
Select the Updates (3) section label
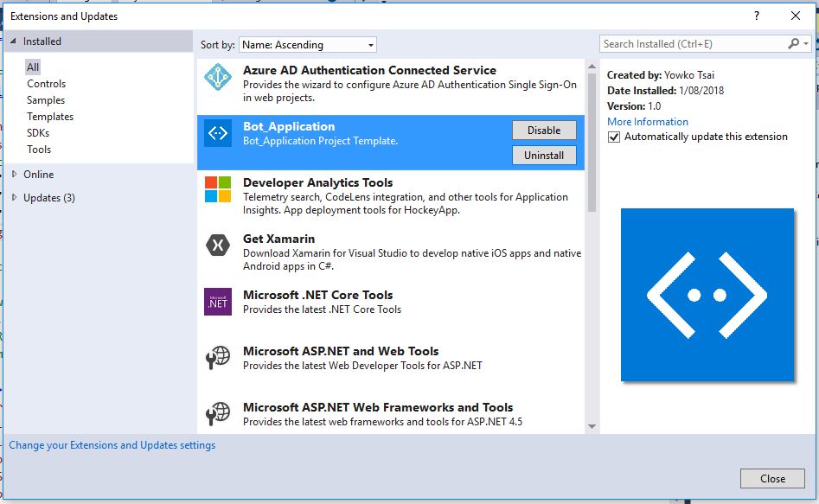pyautogui.click(x=49, y=197)
